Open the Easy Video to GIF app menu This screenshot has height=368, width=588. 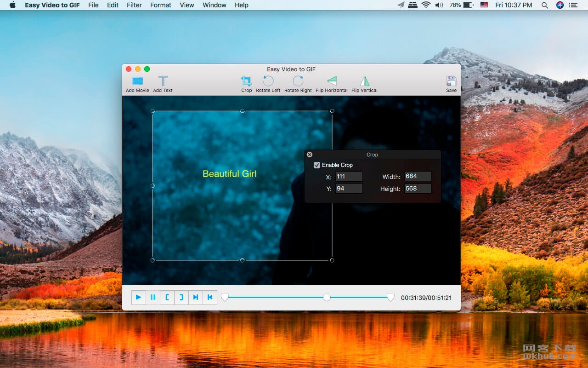pos(53,5)
